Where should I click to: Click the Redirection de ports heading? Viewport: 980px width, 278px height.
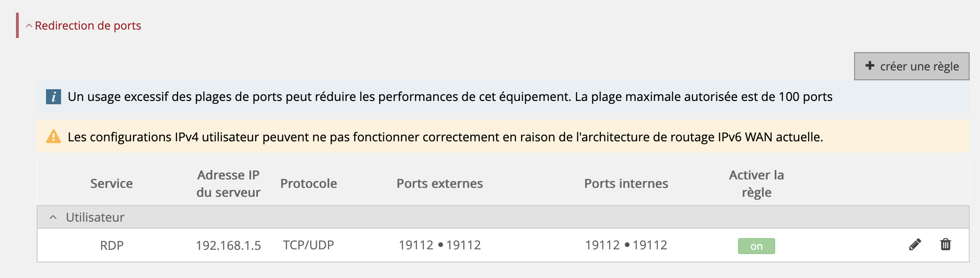pyautogui.click(x=88, y=26)
